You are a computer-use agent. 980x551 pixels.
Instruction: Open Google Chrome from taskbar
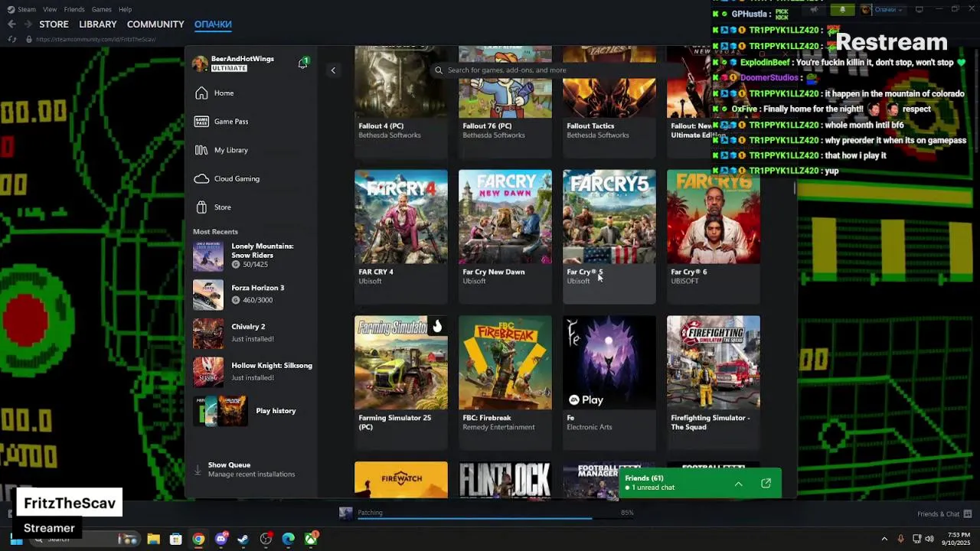coord(198,539)
